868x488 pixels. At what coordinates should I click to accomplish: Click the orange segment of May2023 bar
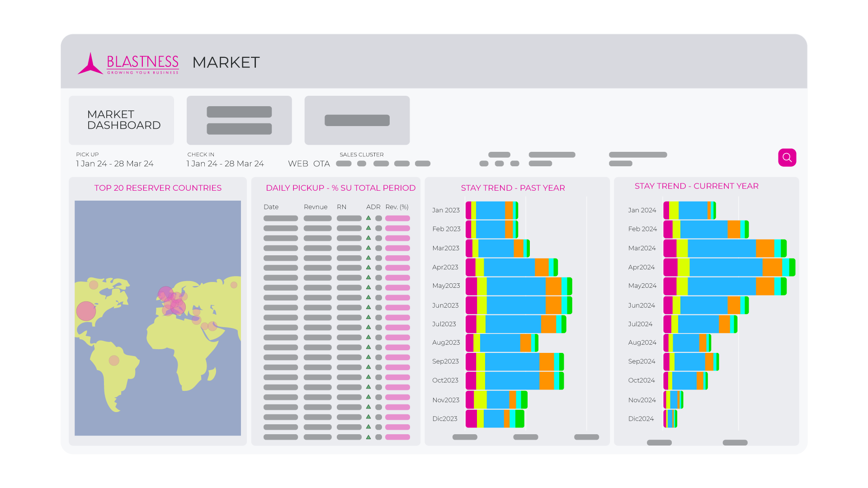pos(553,286)
